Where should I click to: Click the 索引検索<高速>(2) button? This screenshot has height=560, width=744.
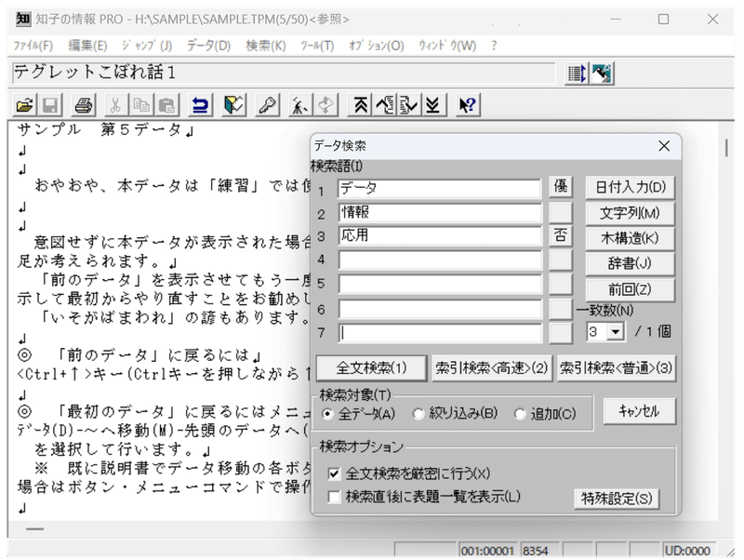click(x=492, y=367)
